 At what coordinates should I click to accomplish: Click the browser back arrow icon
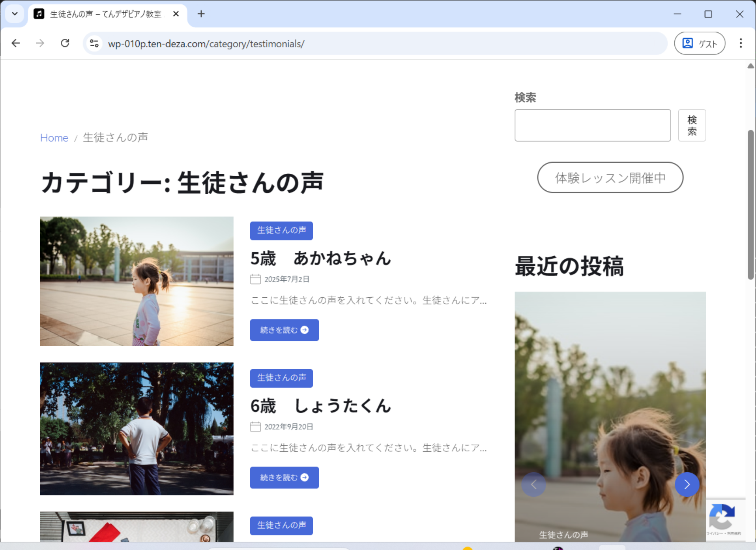click(x=16, y=43)
